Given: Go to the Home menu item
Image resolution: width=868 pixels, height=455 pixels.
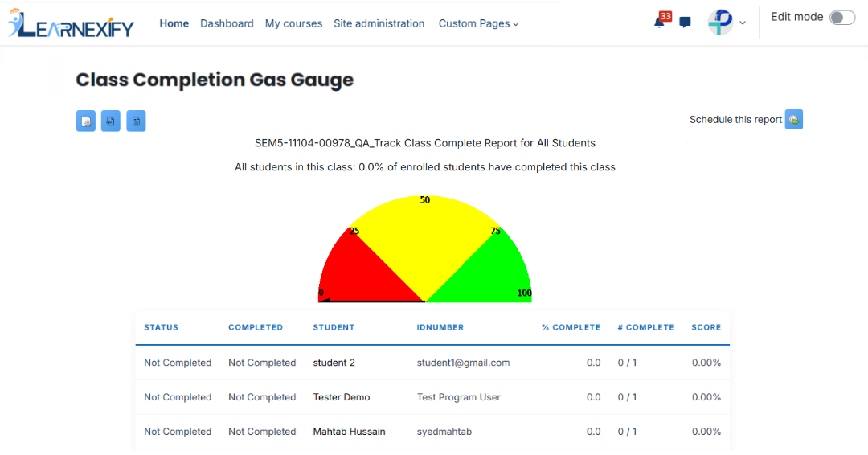Looking at the screenshot, I should pos(174,23).
